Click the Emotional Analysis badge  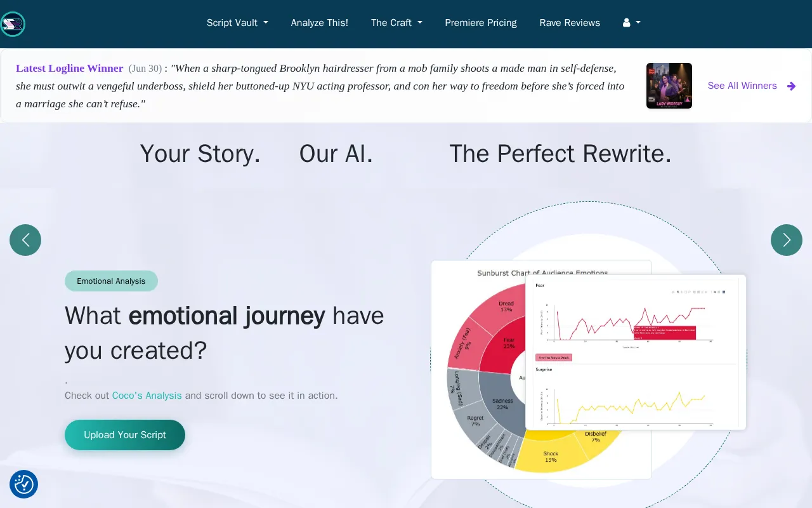pos(111,281)
